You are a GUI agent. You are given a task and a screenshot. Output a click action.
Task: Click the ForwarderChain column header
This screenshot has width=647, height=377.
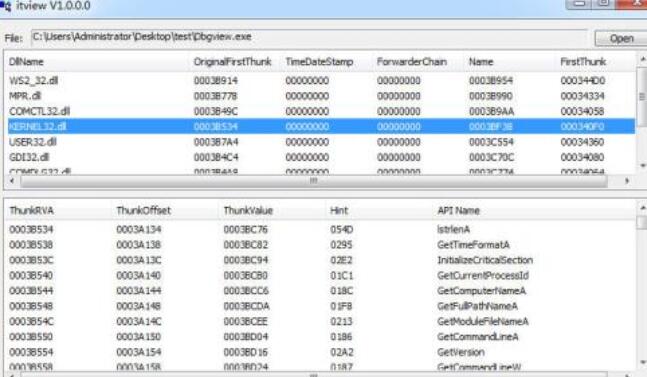click(411, 62)
